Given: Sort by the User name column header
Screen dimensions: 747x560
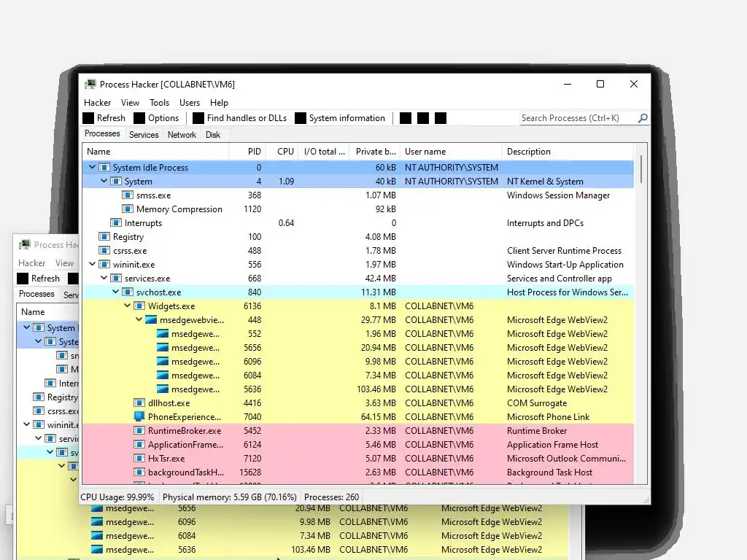Looking at the screenshot, I should [x=451, y=152].
